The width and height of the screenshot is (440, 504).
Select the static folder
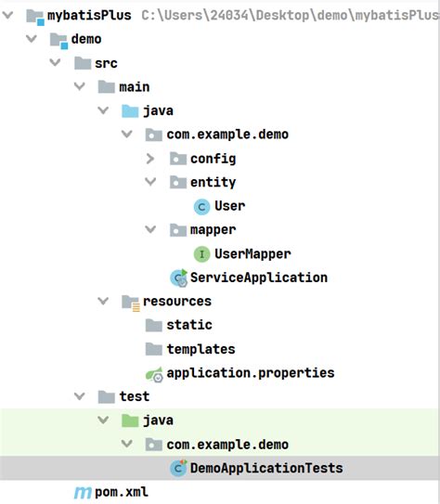tap(179, 325)
